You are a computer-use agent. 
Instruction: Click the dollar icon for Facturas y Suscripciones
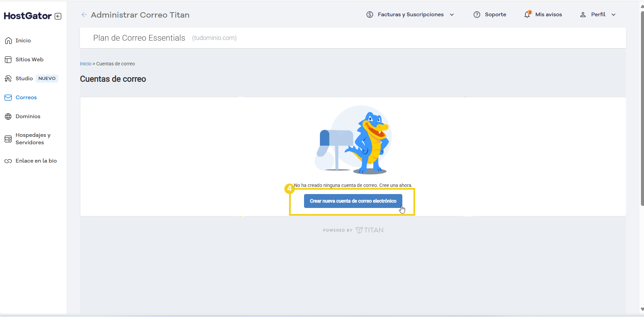pos(370,15)
